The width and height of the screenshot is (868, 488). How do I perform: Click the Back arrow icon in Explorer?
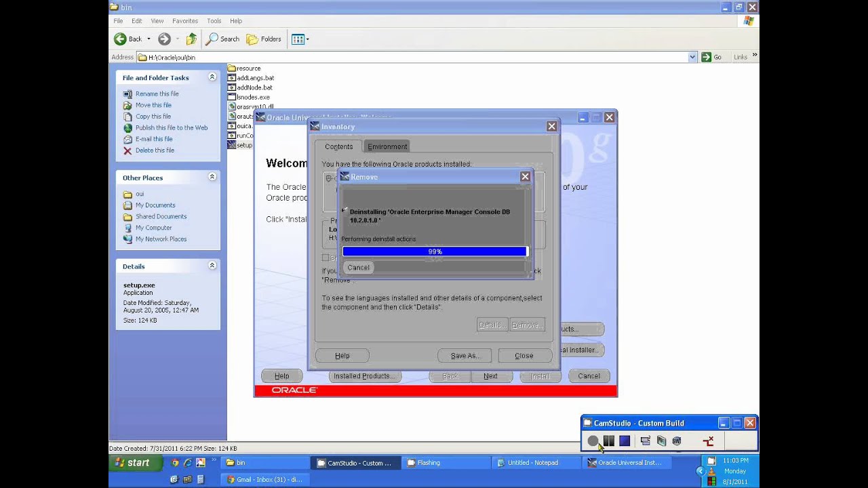pos(120,39)
